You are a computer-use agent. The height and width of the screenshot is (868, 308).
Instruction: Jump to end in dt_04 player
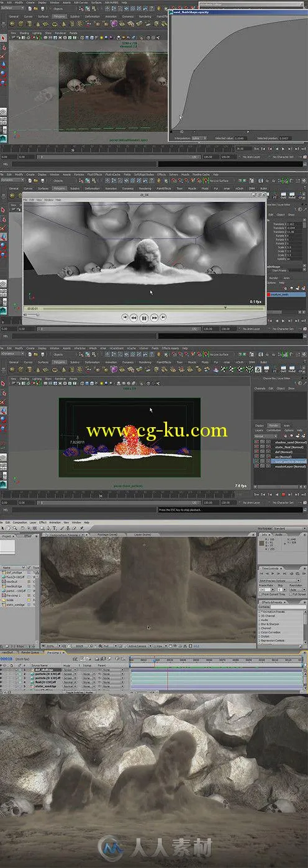pyautogui.click(x=163, y=317)
